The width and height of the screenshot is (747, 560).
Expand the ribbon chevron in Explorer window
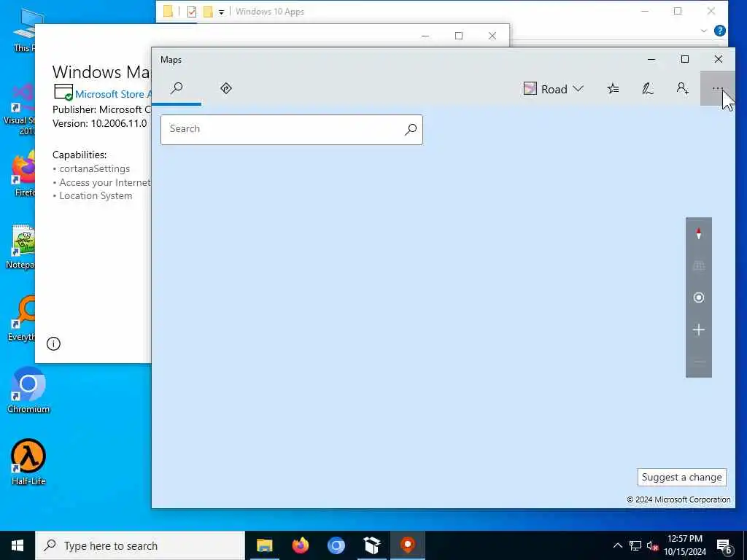[x=704, y=31]
